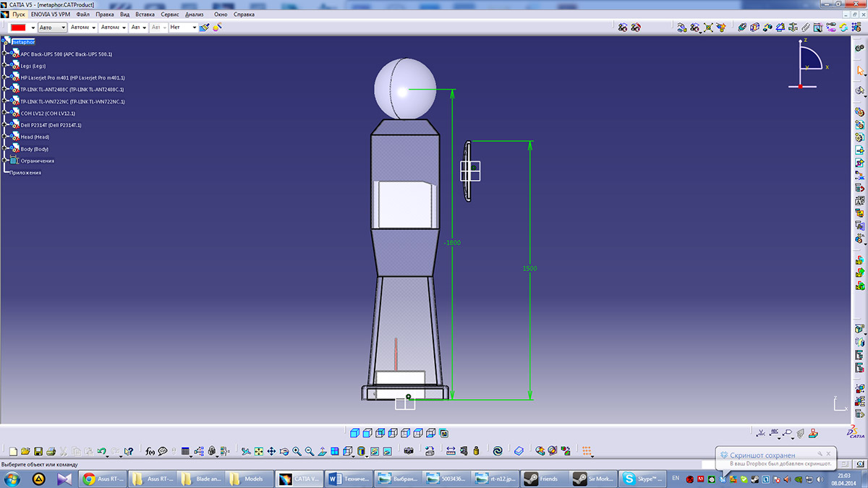
Task: Click the Open file folder icon
Action: (x=25, y=451)
